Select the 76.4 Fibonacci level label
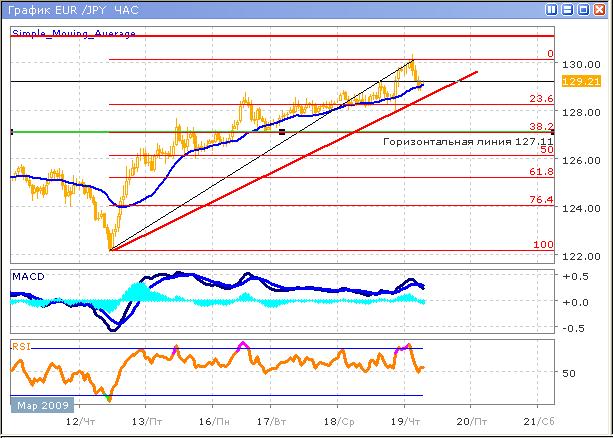Screen dimensions: 613x438 [x=540, y=200]
